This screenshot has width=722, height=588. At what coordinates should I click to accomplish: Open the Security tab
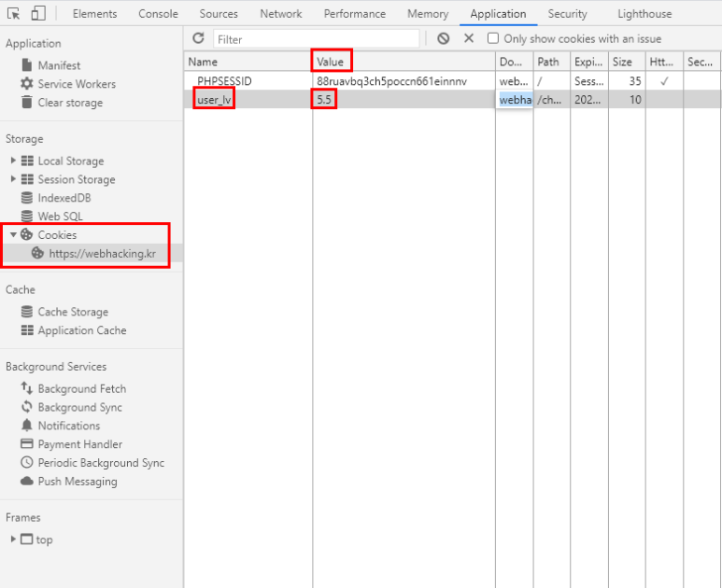(567, 14)
